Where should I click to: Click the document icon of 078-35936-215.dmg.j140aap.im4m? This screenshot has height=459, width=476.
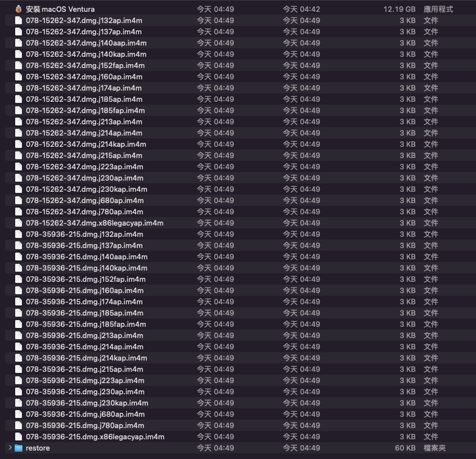pos(19,257)
